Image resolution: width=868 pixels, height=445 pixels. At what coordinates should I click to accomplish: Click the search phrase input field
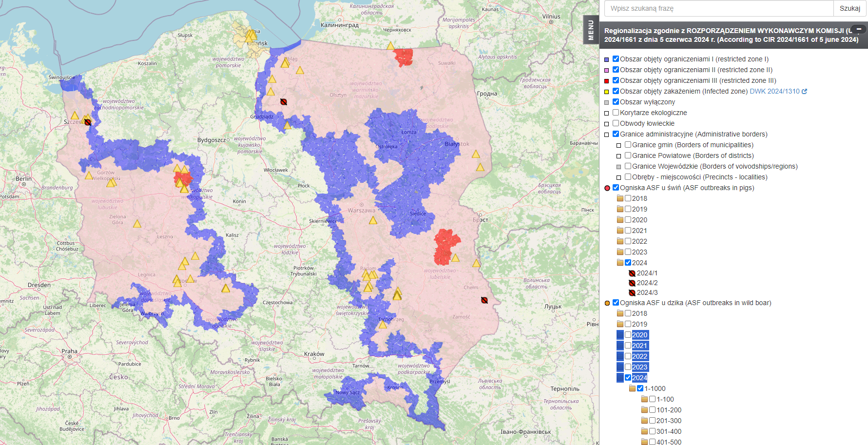pos(718,8)
